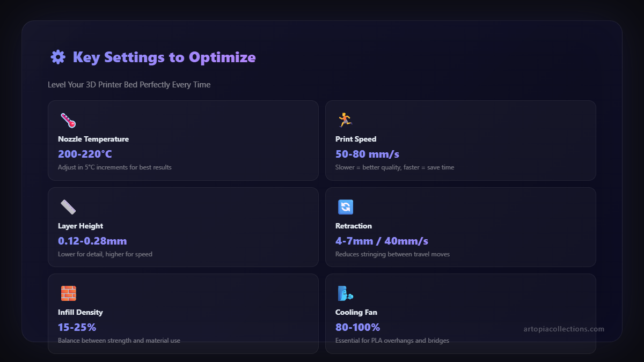Click the 0.12-0.28mm layer height value

(92, 241)
